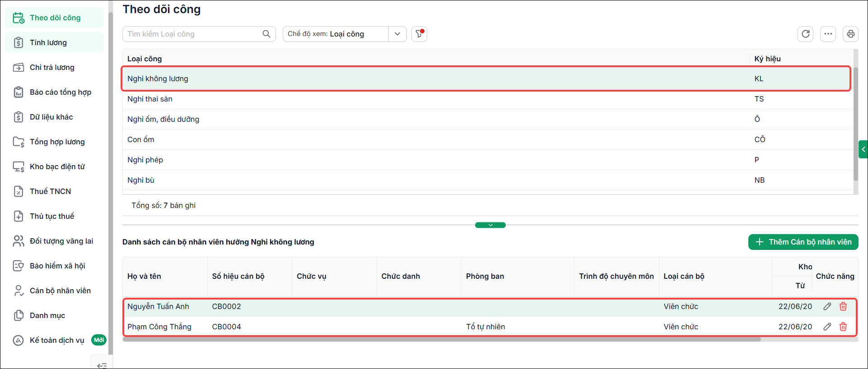Image resolution: width=868 pixels, height=369 pixels.
Task: Click the Mới badge beside Kế toán dịch vụ
Action: (99, 340)
